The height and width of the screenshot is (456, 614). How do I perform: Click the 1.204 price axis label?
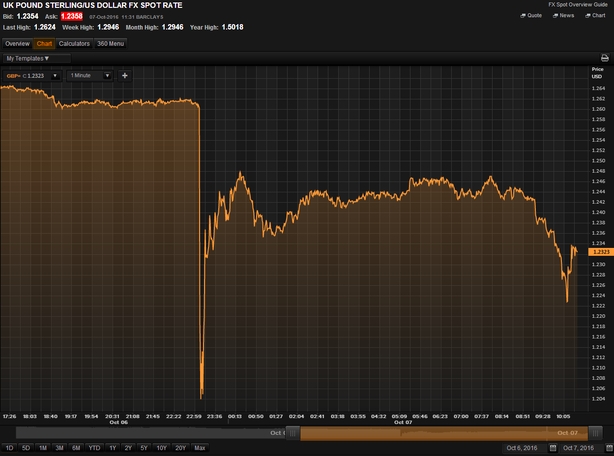[598, 398]
